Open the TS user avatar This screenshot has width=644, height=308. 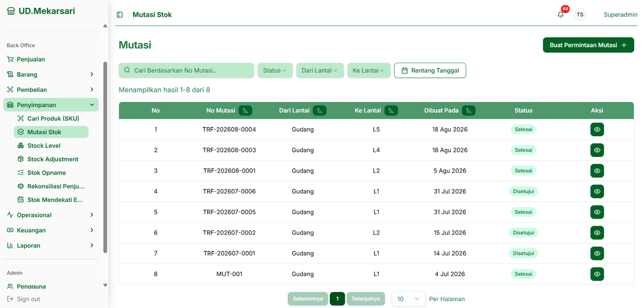580,15
